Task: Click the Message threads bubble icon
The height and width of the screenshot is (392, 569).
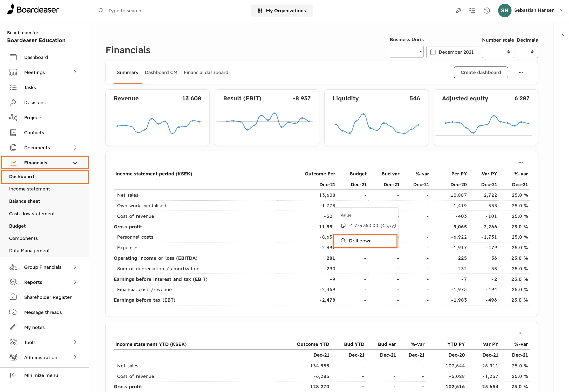Action: (x=13, y=312)
